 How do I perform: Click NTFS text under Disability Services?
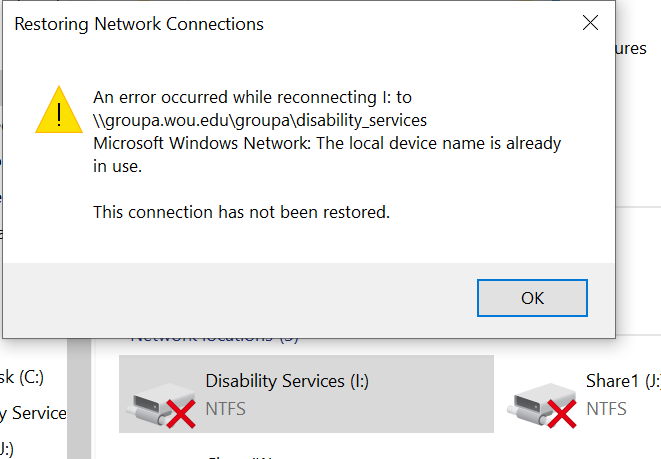[x=226, y=409]
